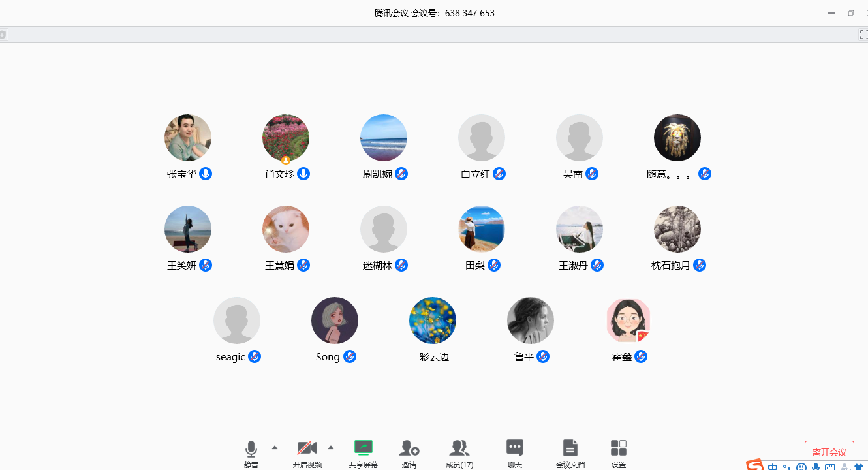Turn on video (开启视频)
The image size is (868, 470).
307,448
